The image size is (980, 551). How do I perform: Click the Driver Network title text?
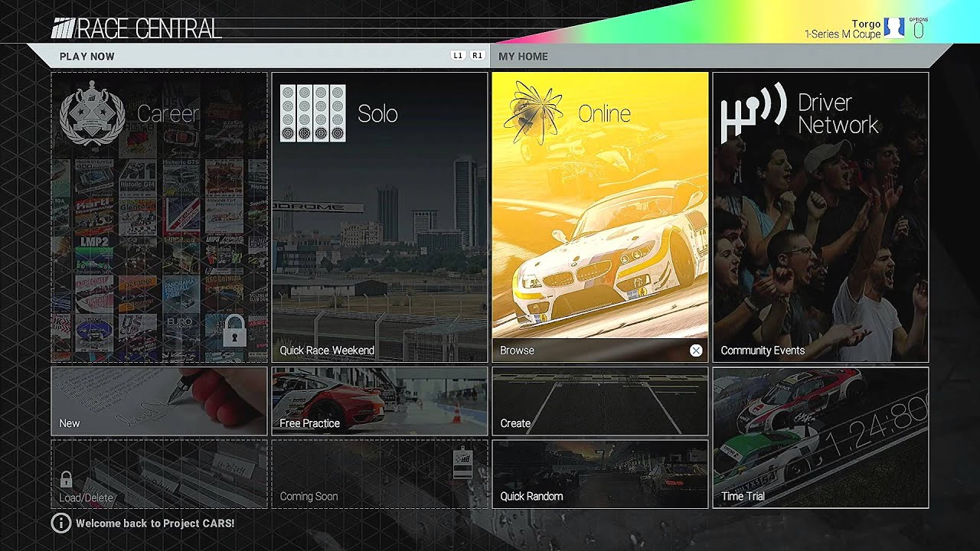click(x=838, y=113)
